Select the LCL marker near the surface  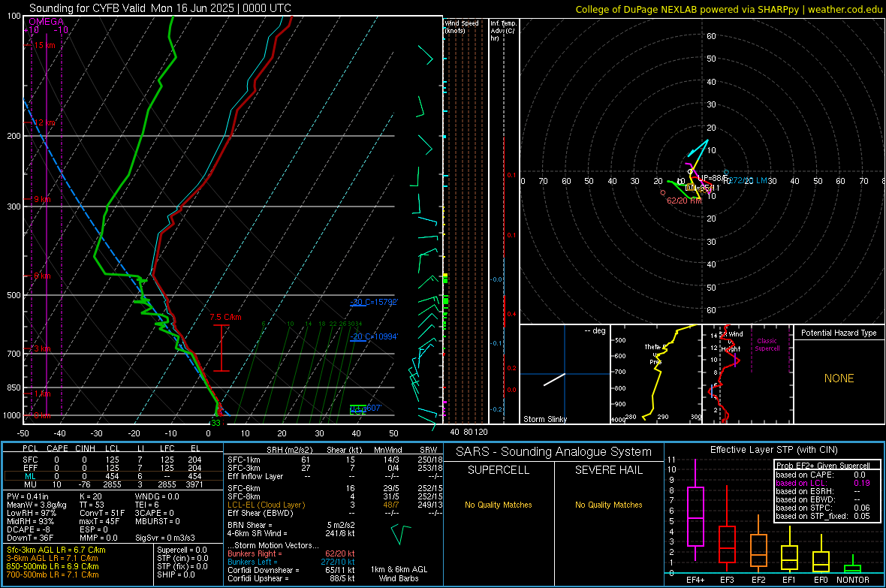tap(357, 411)
